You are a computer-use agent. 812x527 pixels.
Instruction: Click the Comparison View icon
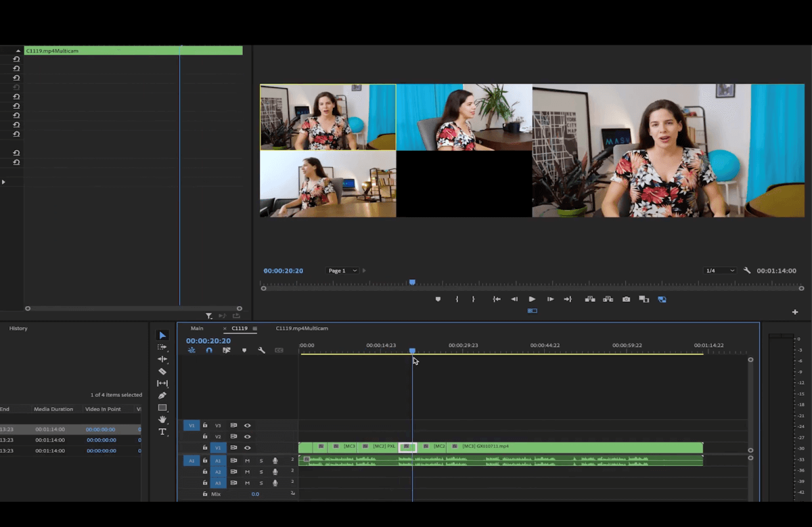coord(644,299)
